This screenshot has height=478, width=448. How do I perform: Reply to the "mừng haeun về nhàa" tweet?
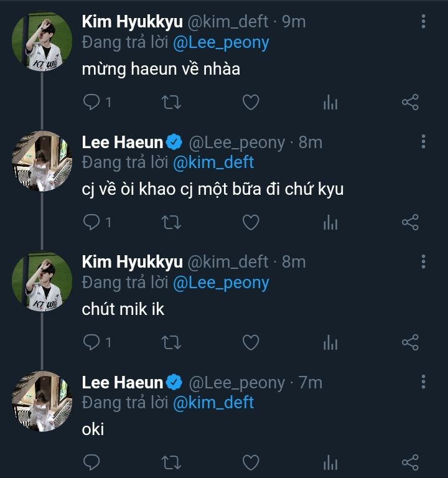pos(92,102)
